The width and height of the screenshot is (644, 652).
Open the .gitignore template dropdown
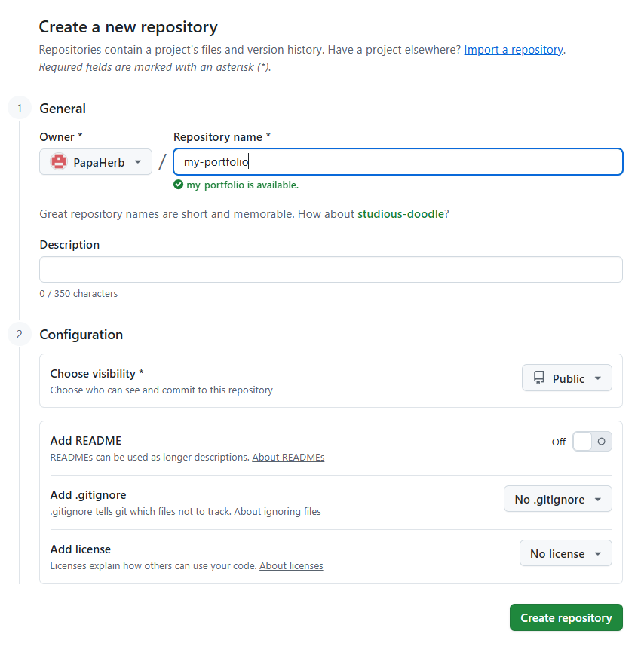click(x=558, y=498)
